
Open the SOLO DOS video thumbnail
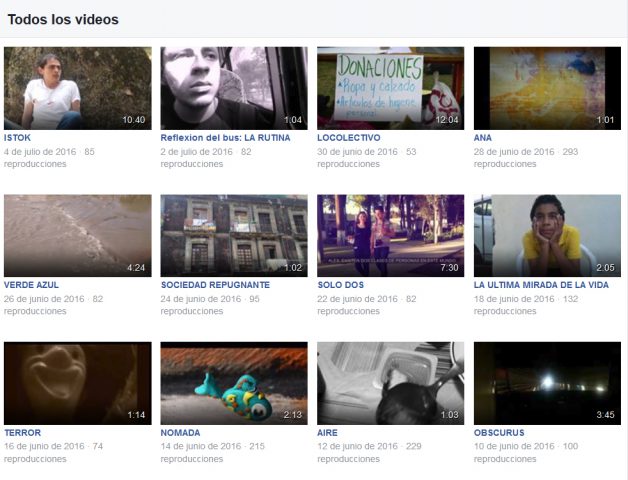pyautogui.click(x=390, y=235)
